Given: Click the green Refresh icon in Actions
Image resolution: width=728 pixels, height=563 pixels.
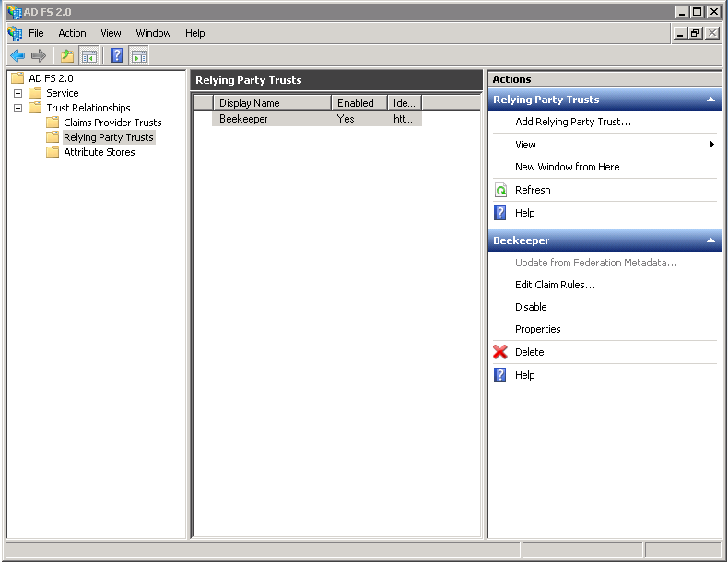Looking at the screenshot, I should pos(500,190).
